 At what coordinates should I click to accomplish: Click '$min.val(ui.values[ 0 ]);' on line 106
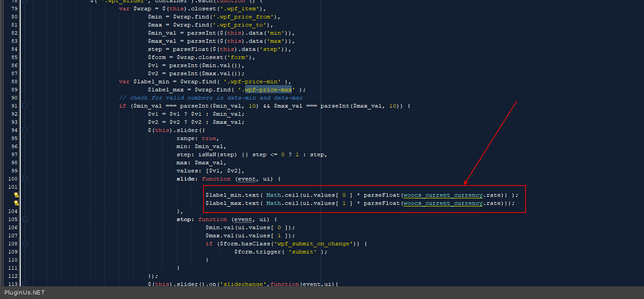click(250, 227)
